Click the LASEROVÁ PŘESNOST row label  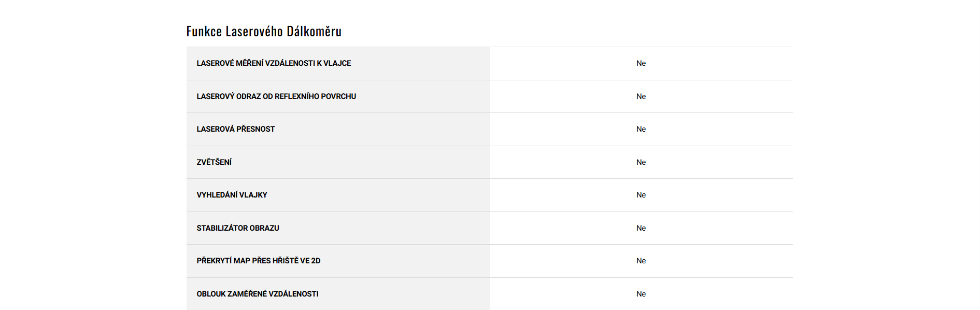point(236,129)
